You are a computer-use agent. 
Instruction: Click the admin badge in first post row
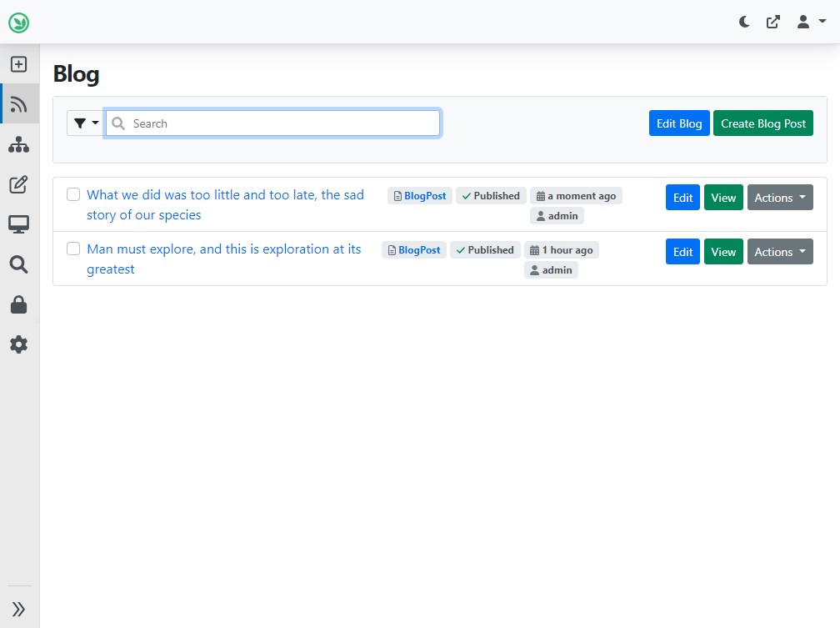(557, 216)
